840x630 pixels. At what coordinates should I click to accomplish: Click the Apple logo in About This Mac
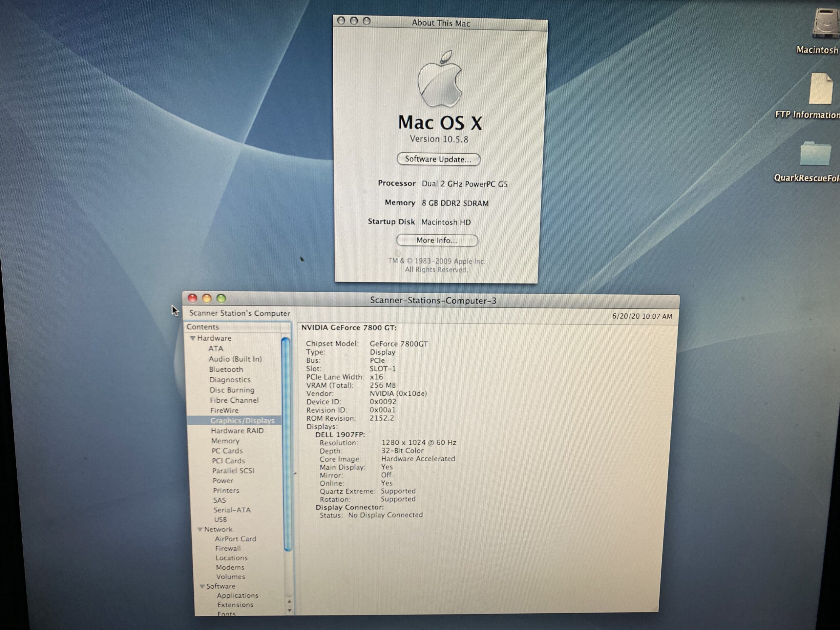click(440, 79)
